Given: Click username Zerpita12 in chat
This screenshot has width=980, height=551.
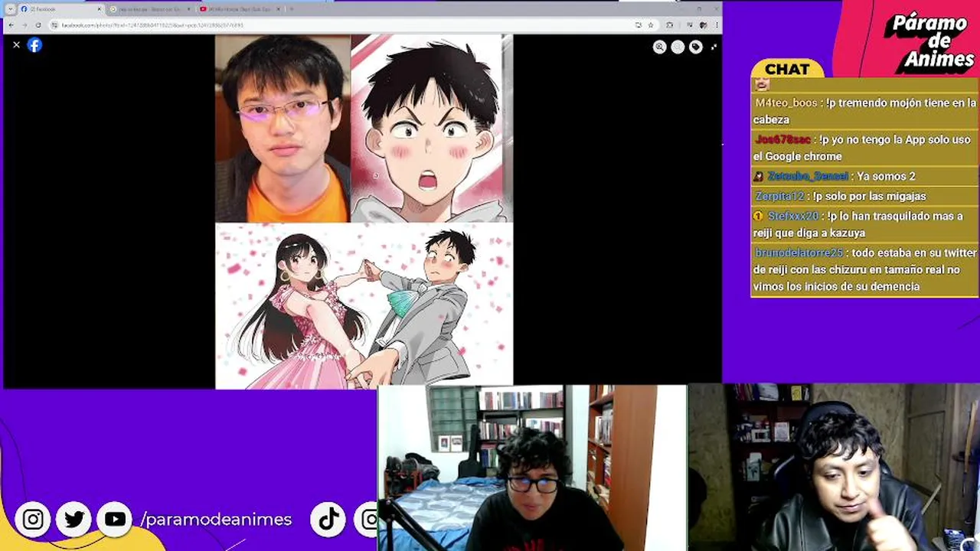Looking at the screenshot, I should (x=779, y=196).
